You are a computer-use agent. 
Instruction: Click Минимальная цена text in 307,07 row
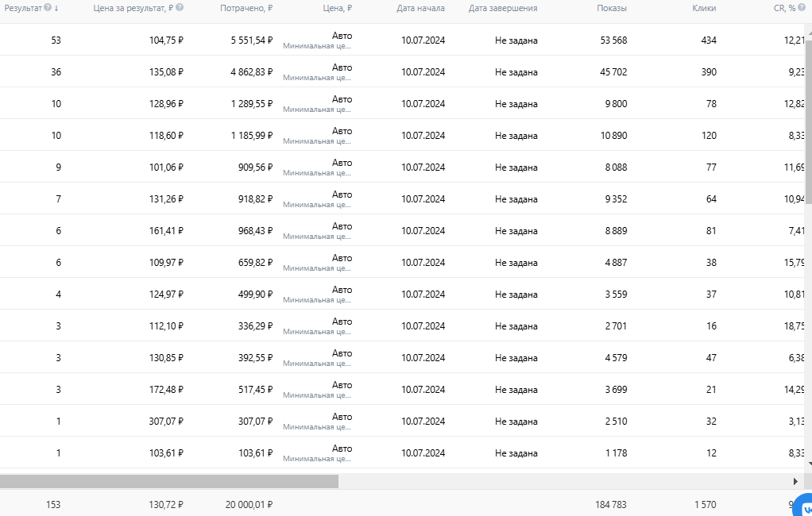pos(317,427)
